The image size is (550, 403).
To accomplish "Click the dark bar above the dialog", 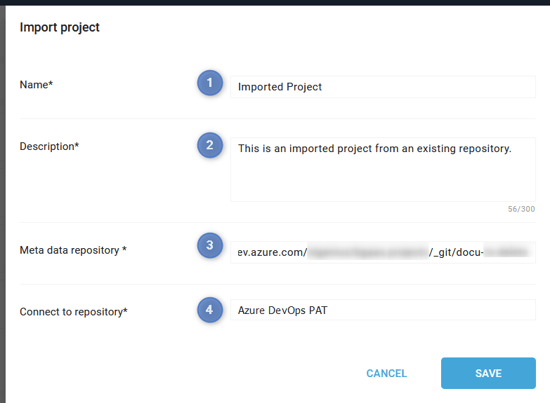I will click(275, 2).
